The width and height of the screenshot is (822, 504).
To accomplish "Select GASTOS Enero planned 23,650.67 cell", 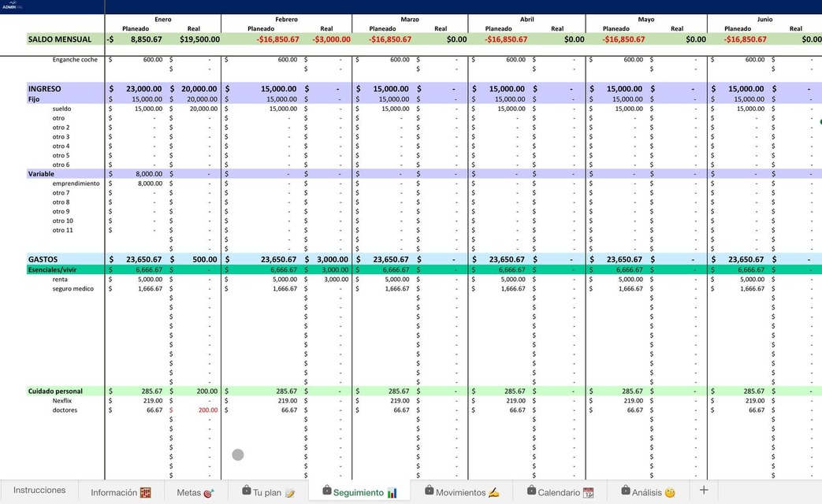I will pyautogui.click(x=144, y=259).
